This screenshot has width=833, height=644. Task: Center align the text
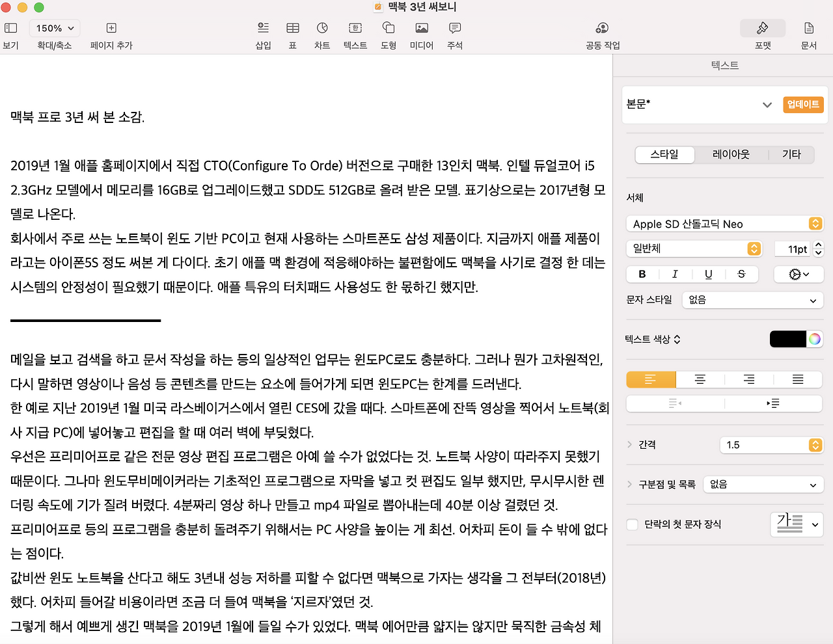(700, 379)
